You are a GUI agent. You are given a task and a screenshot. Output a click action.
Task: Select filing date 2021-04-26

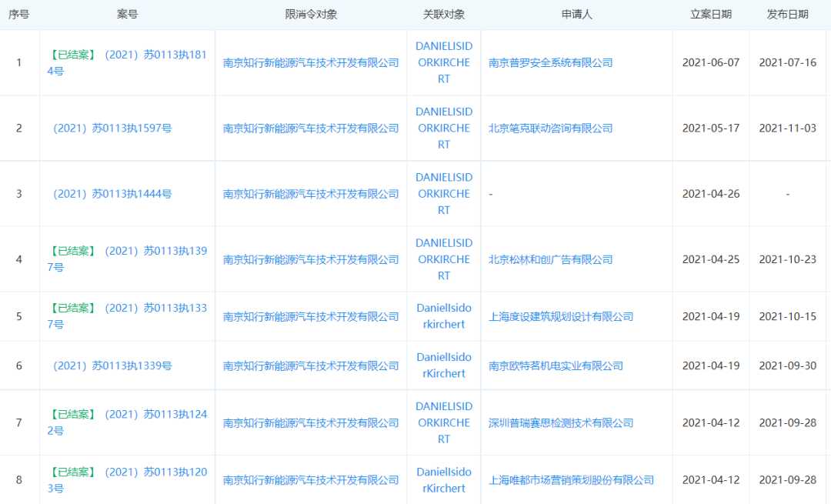tap(711, 194)
